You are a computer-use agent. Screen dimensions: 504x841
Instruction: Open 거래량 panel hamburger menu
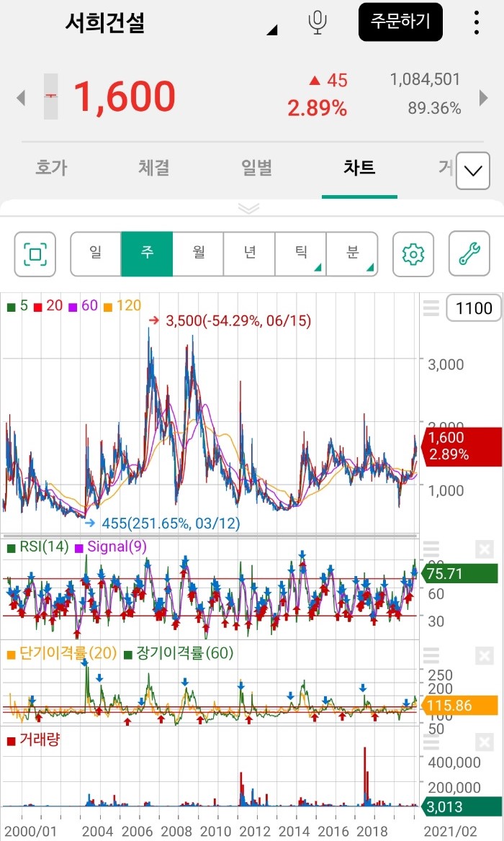tap(431, 742)
